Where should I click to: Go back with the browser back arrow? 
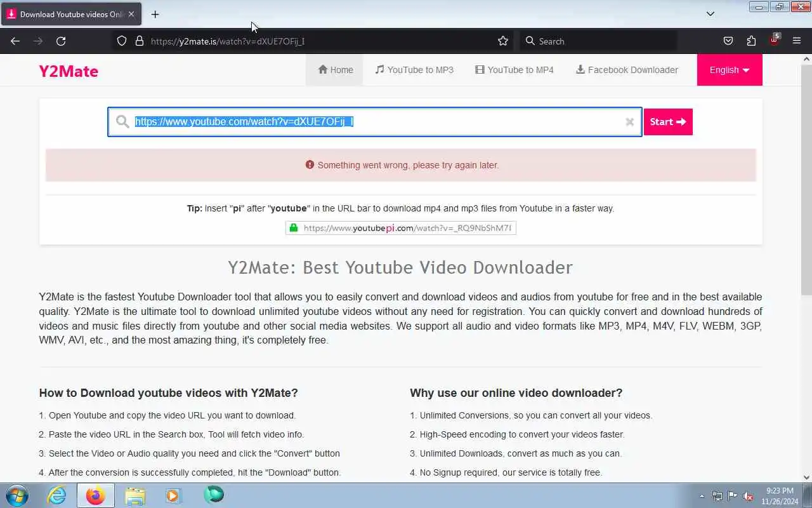[x=15, y=41]
